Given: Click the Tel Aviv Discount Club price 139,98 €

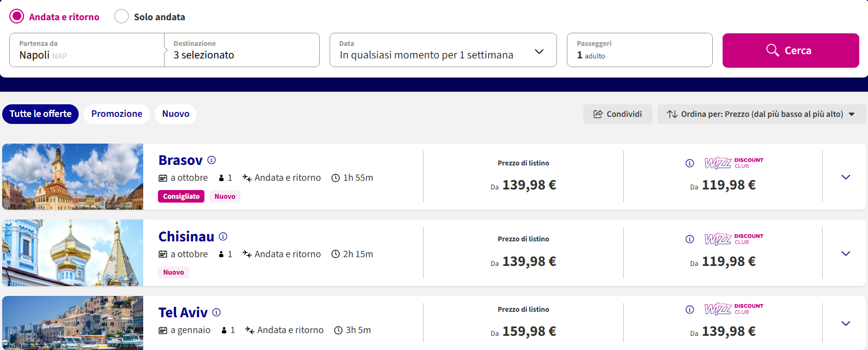Looking at the screenshot, I should (729, 331).
